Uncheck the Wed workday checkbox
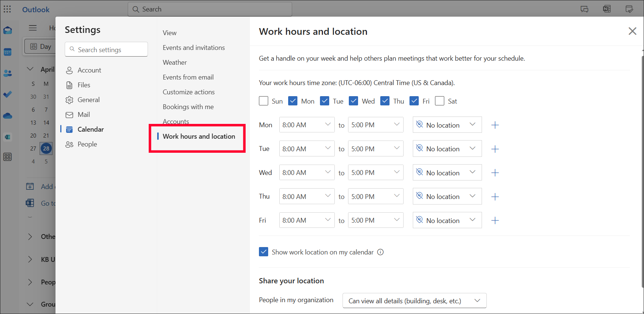644x314 pixels. pos(353,101)
